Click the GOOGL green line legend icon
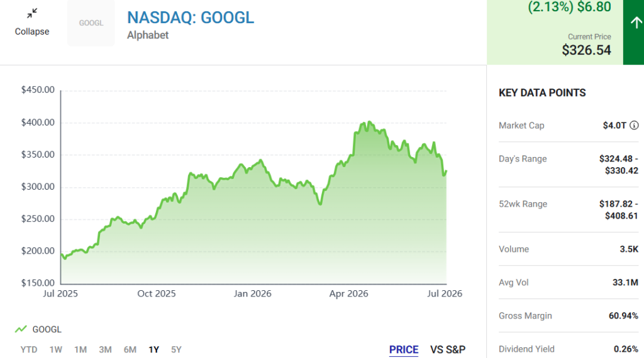This screenshot has width=644, height=358. coord(21,329)
